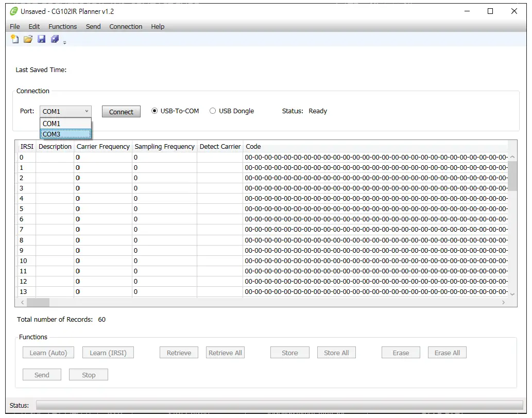This screenshot has height=418, width=532.
Task: Open the Connection menu
Action: (x=126, y=26)
